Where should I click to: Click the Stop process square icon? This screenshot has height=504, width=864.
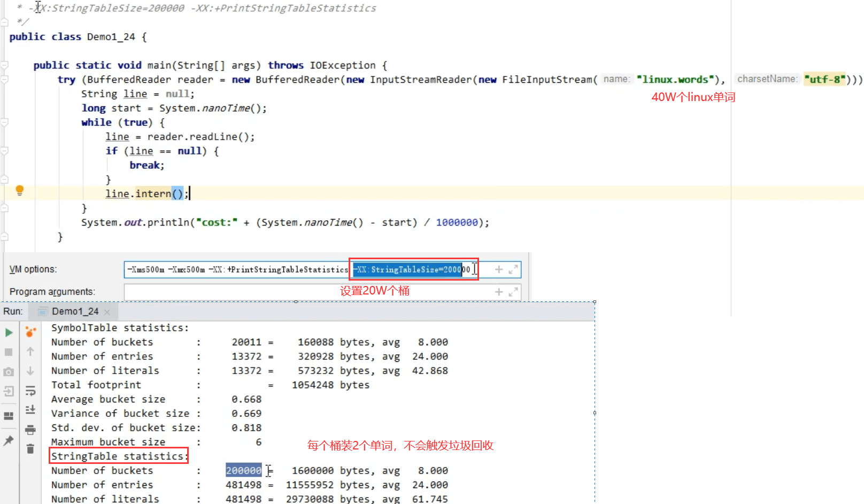(9, 352)
